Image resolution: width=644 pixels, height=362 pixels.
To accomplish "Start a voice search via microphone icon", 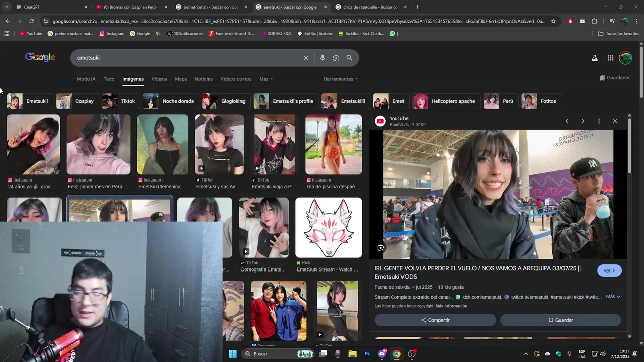I will pyautogui.click(x=323, y=58).
